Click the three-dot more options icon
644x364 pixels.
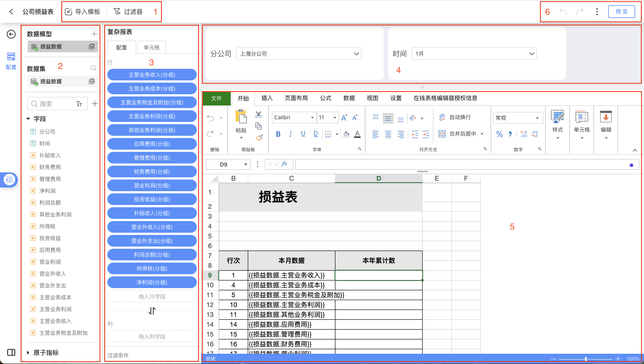(x=597, y=12)
